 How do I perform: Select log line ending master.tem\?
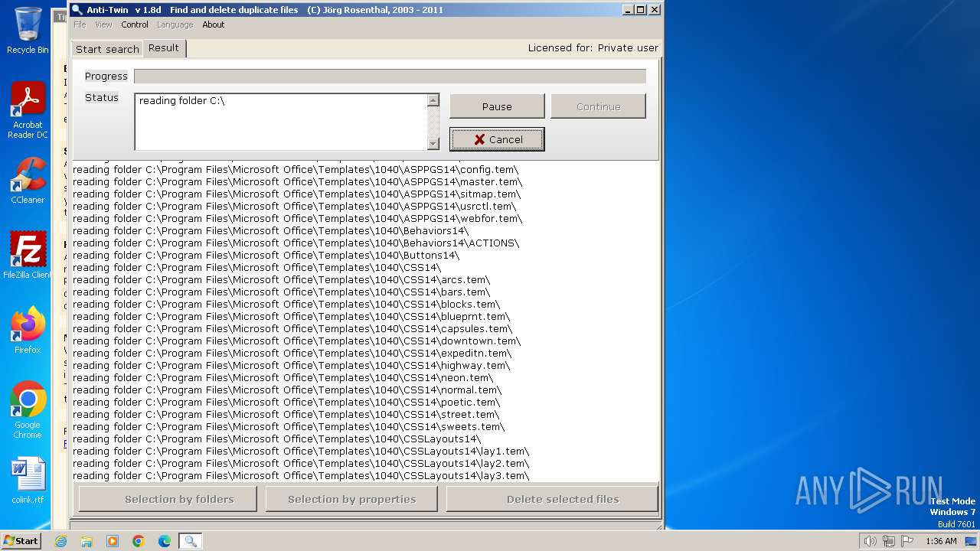(x=297, y=182)
